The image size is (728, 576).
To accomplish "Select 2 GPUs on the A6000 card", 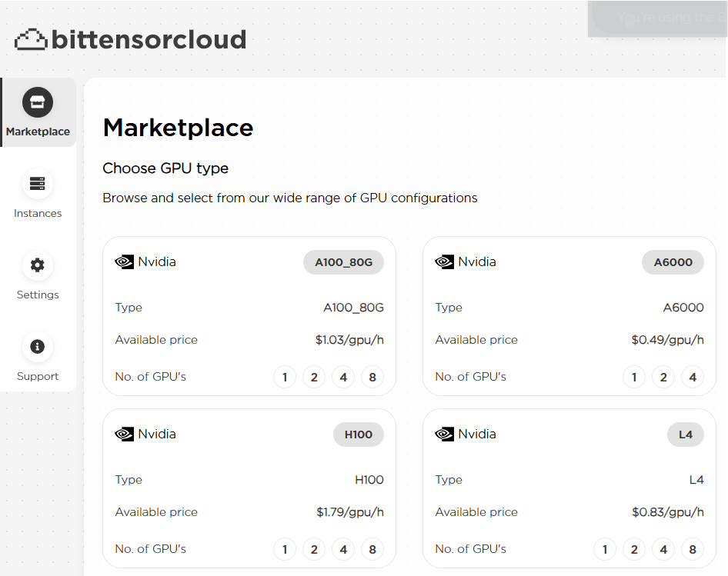I will tap(663, 377).
